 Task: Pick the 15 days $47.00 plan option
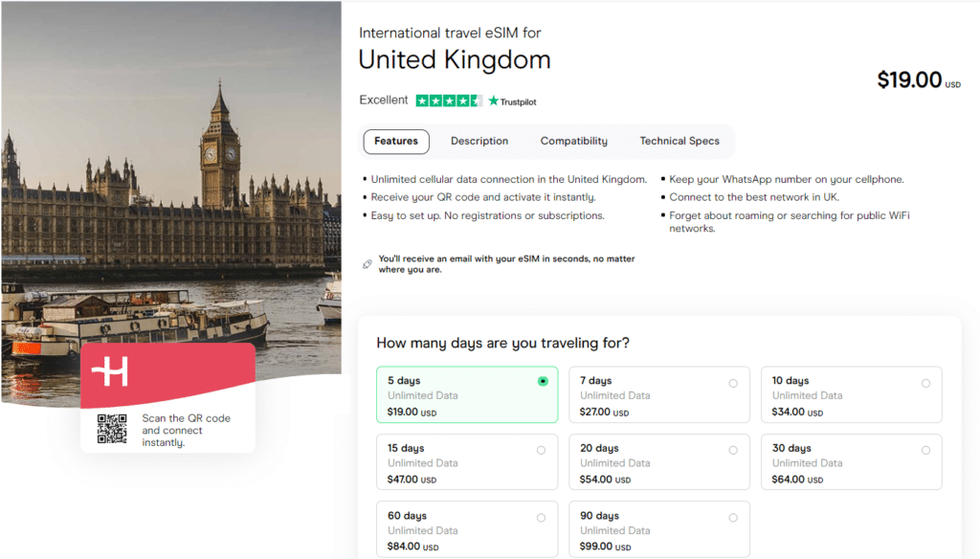click(541, 449)
